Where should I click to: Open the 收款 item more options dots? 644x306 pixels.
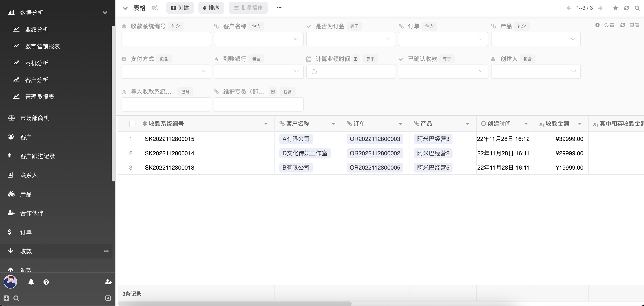pos(106,251)
